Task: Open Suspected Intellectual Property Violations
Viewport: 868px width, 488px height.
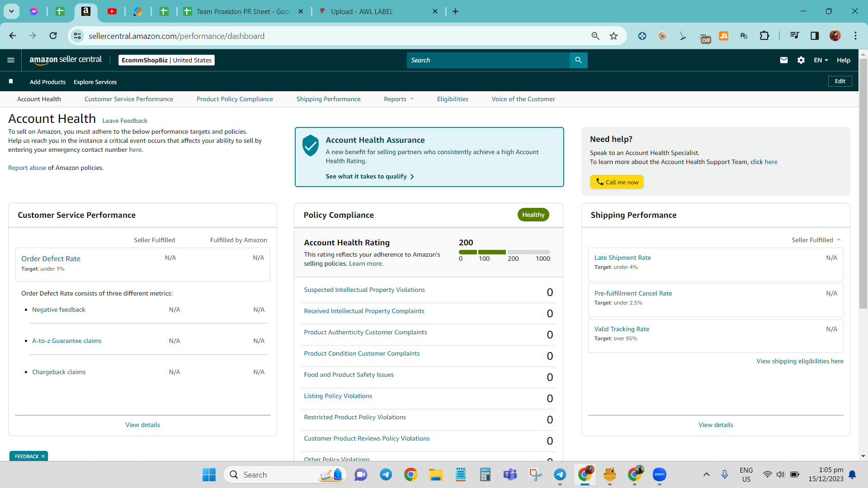Action: (364, 290)
